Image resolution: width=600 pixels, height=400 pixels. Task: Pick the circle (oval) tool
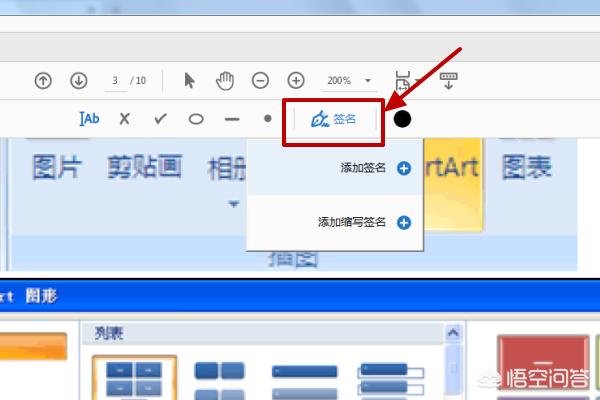click(x=196, y=119)
